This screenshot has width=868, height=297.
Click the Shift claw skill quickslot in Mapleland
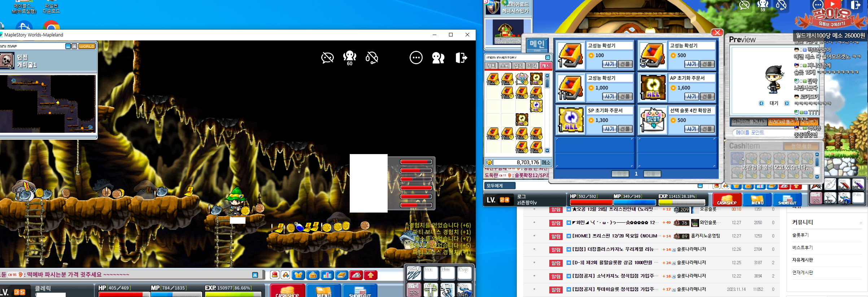click(414, 274)
